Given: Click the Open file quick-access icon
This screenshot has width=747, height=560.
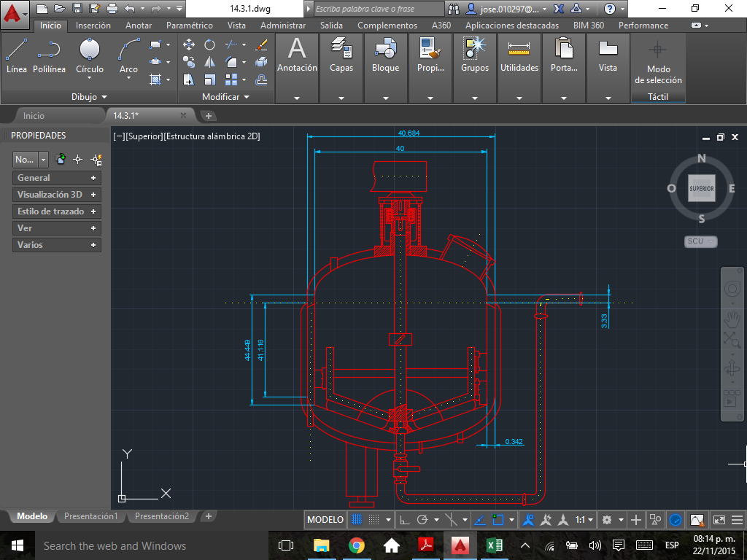Looking at the screenshot, I should (x=60, y=9).
